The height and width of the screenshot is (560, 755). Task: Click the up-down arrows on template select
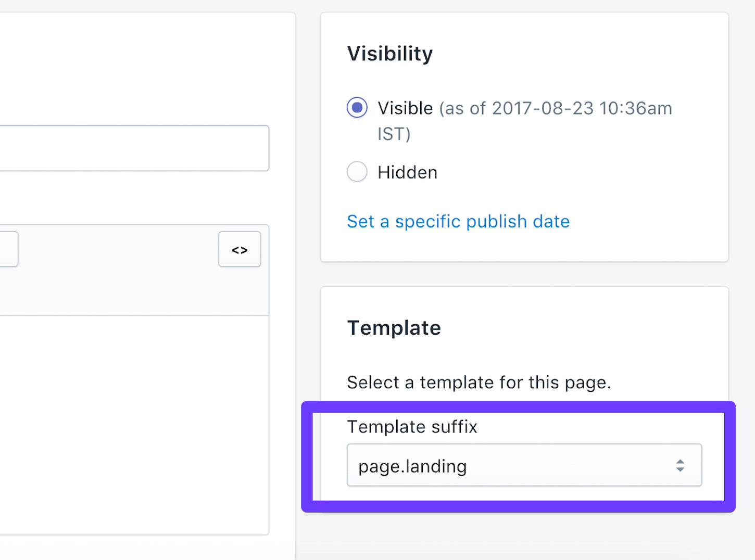pyautogui.click(x=680, y=465)
